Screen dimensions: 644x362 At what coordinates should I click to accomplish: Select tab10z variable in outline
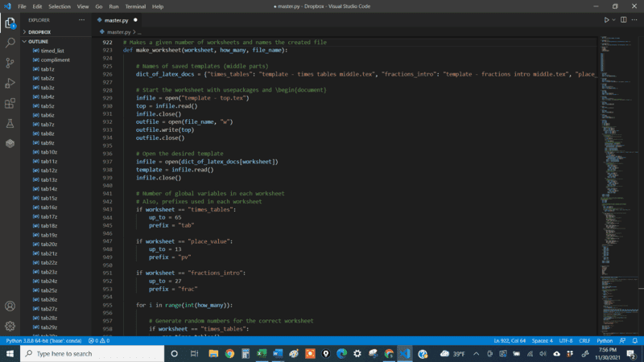click(x=48, y=152)
